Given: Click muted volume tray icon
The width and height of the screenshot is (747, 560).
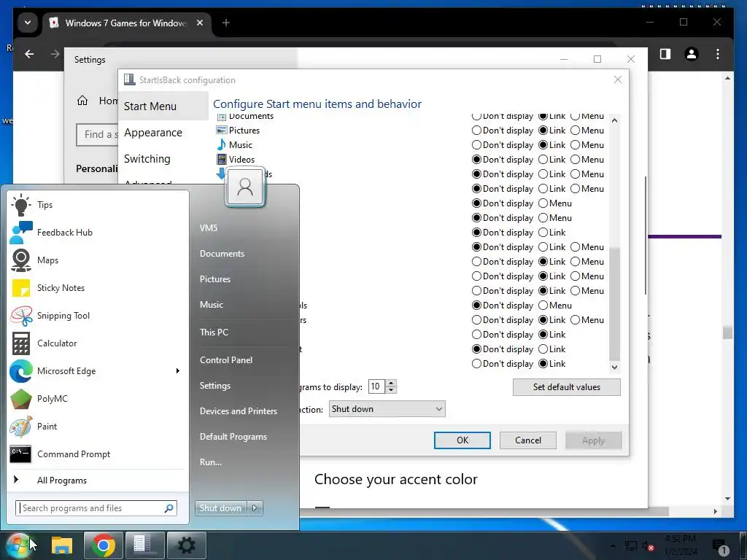Looking at the screenshot, I should click(x=648, y=546).
